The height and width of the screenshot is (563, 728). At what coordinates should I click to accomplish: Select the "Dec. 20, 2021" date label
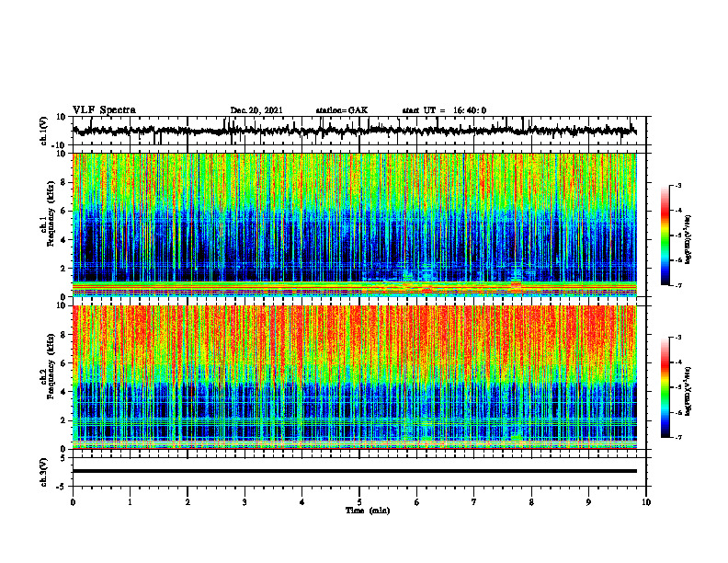[256, 110]
